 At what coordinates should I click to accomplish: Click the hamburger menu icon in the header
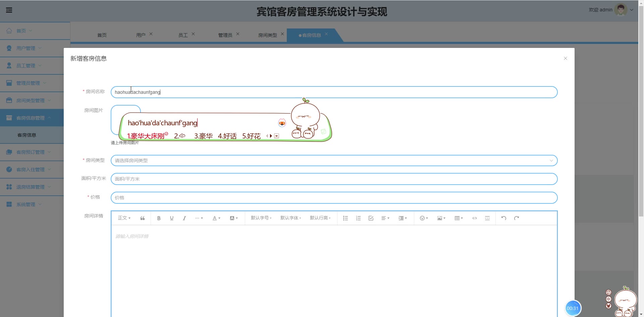[x=9, y=10]
